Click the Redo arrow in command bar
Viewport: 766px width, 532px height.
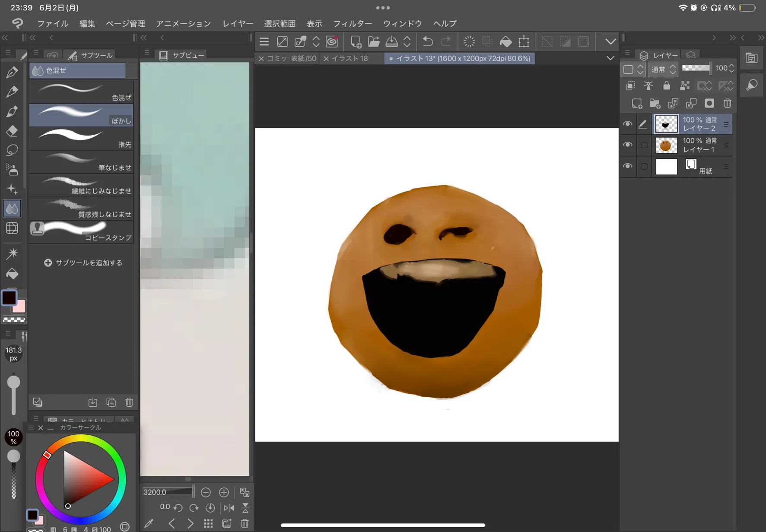tap(445, 41)
